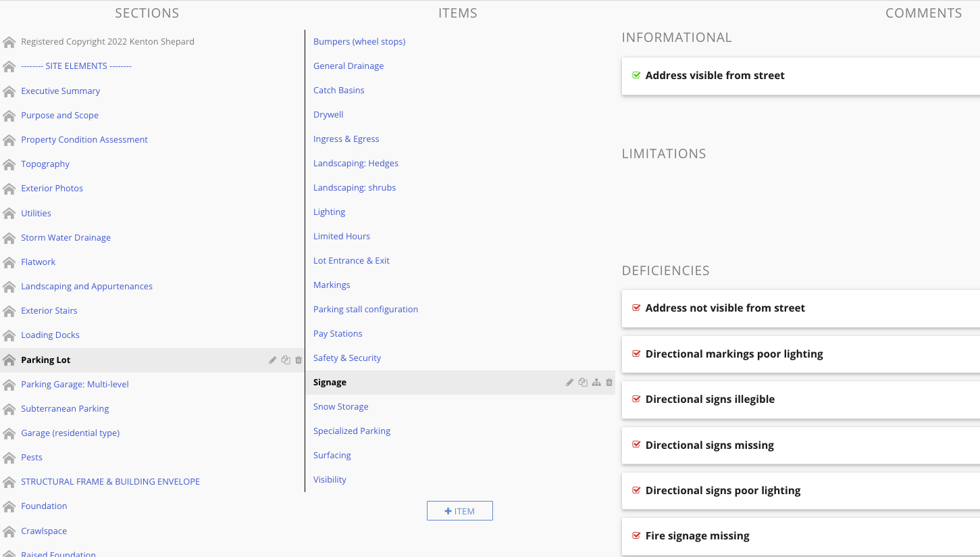Toggle the Address not visible from street checkbox
This screenshot has height=557, width=980.
pos(636,308)
